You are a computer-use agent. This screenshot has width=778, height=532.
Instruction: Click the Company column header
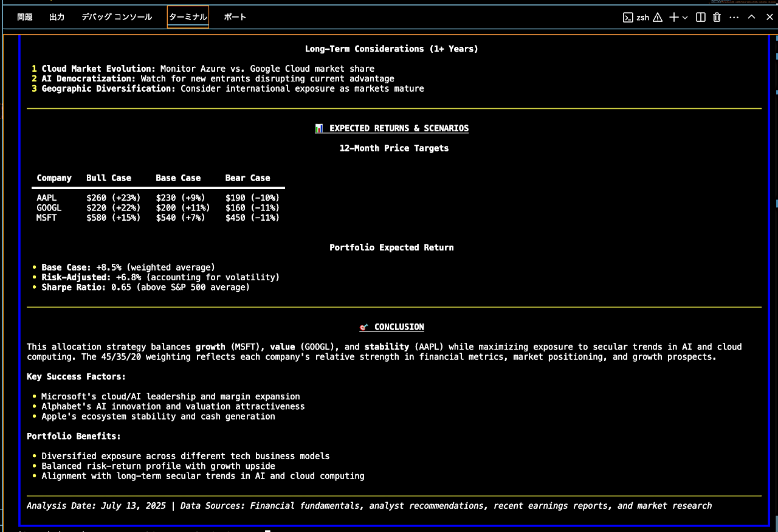pyautogui.click(x=54, y=178)
